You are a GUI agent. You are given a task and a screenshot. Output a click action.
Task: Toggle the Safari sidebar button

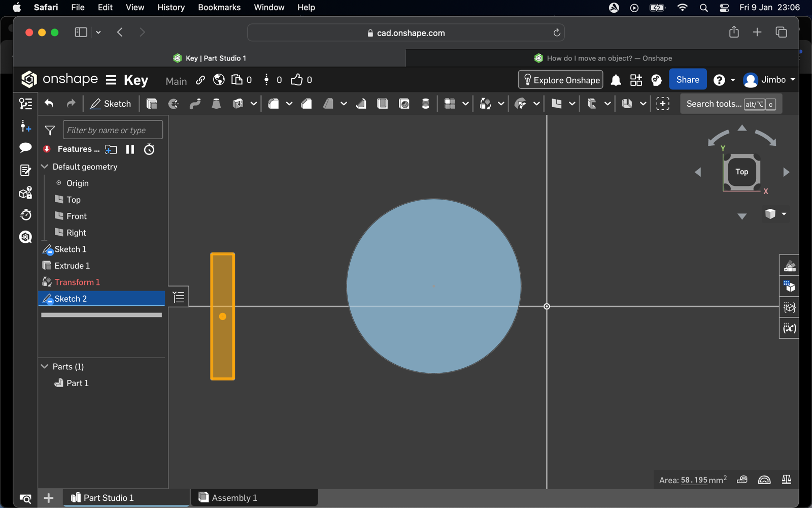coord(81,33)
